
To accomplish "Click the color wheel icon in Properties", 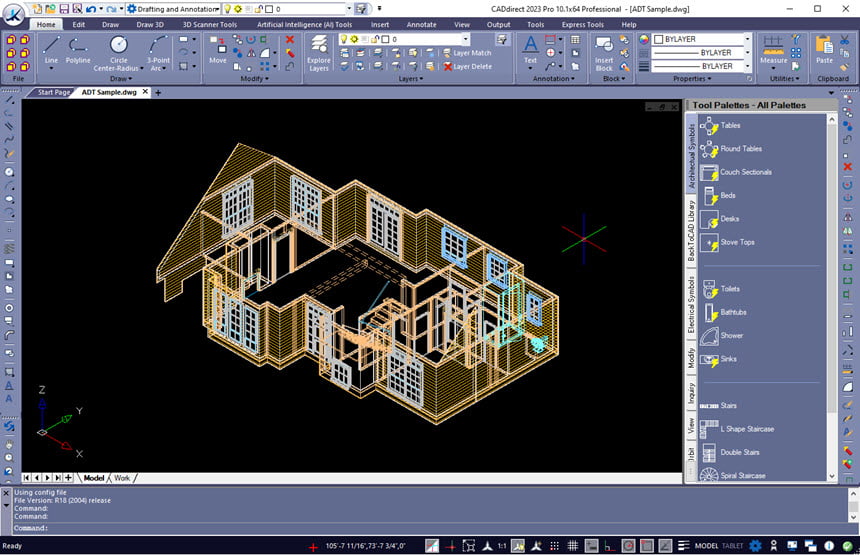I will (x=644, y=39).
